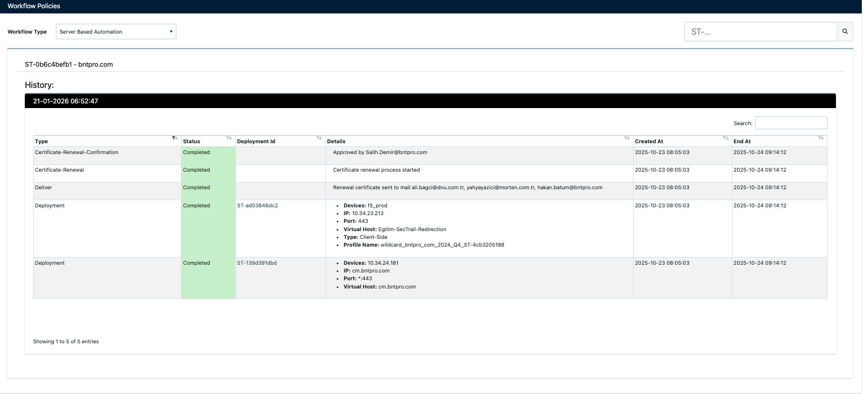Image resolution: width=868 pixels, height=394 pixels.
Task: Click 'Type: Client-Side' detail line
Action: tap(365, 237)
